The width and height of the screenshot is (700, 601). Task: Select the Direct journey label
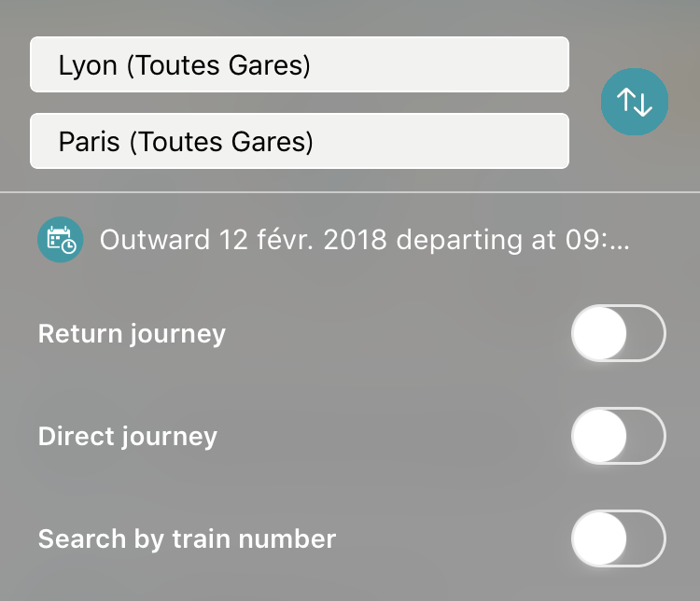(x=128, y=436)
